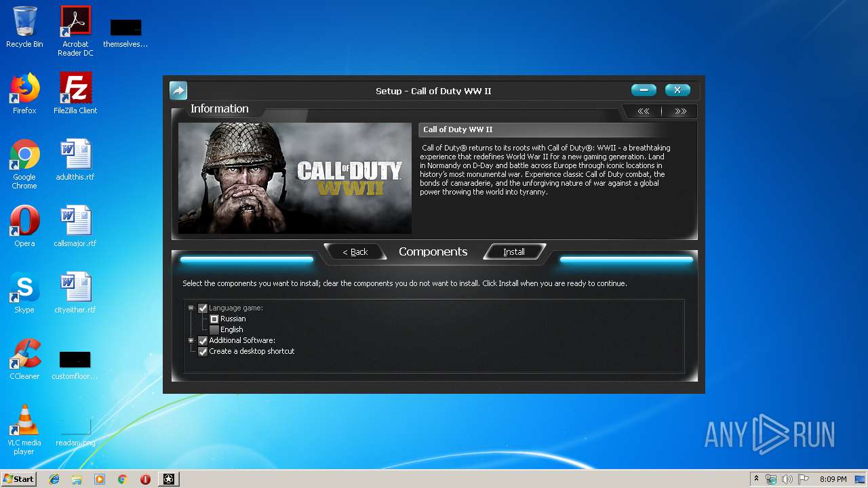Click the Call of Duty WWII banner image
868x488 pixels.
pos(295,178)
